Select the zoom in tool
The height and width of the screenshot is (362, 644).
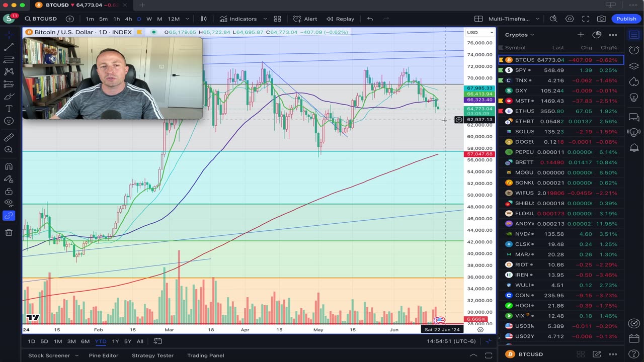pyautogui.click(x=9, y=150)
